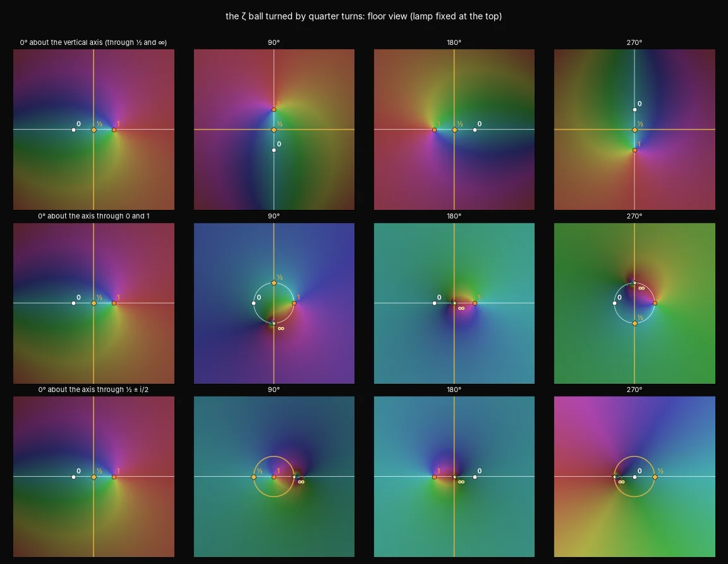Select the "0° about the vertical axis" panel title

point(94,42)
